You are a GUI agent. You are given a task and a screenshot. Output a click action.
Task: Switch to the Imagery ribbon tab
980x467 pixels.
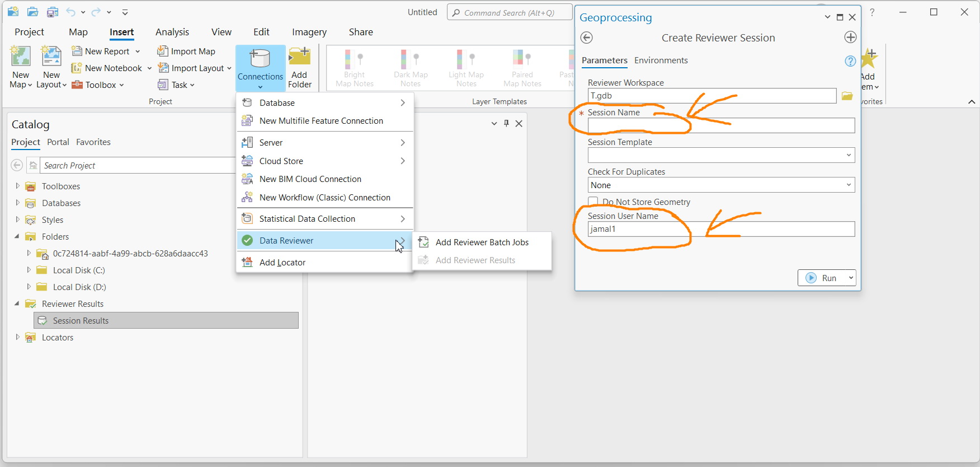coord(309,32)
